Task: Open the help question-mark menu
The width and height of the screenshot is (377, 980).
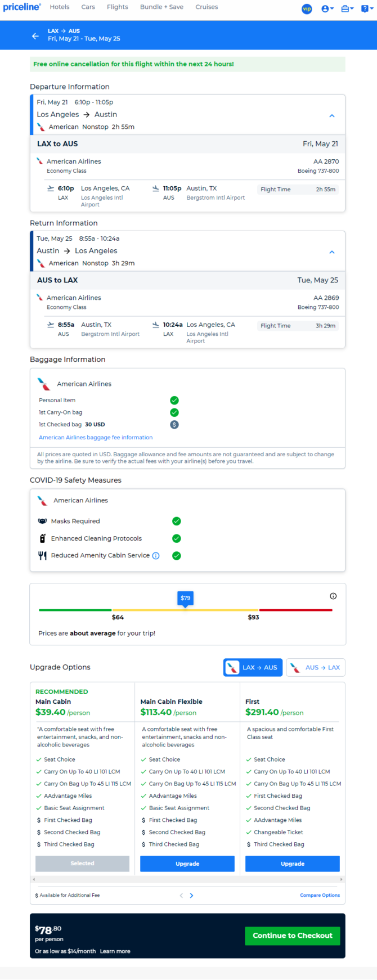Action: pyautogui.click(x=367, y=9)
